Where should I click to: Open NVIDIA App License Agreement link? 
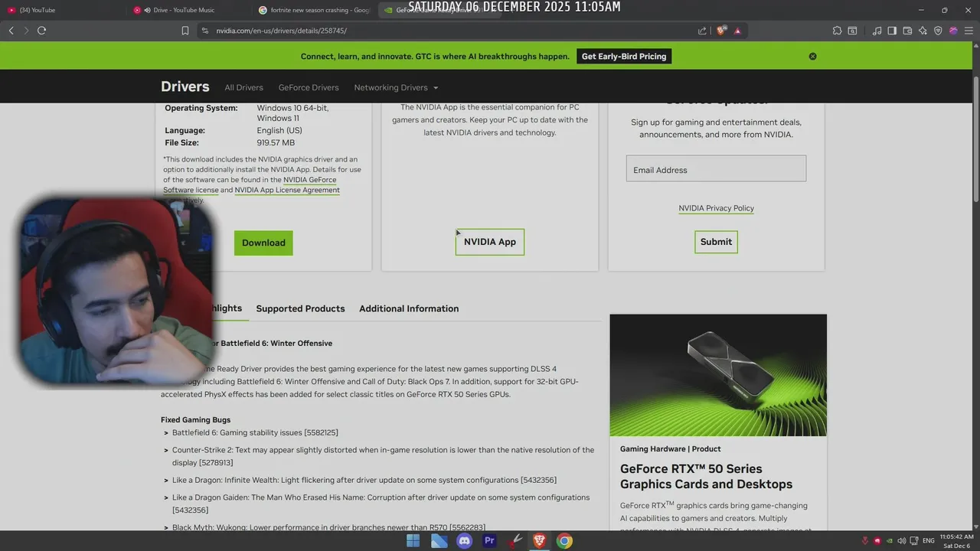click(x=287, y=190)
